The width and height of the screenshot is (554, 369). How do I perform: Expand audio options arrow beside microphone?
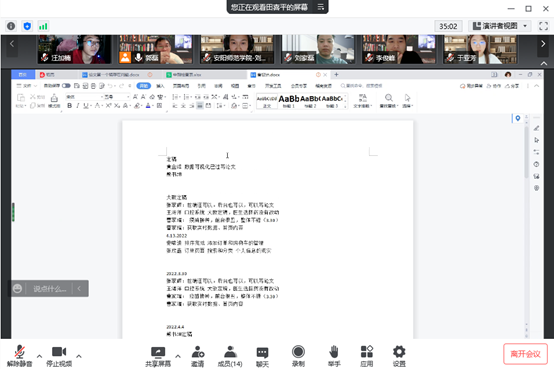(39, 356)
